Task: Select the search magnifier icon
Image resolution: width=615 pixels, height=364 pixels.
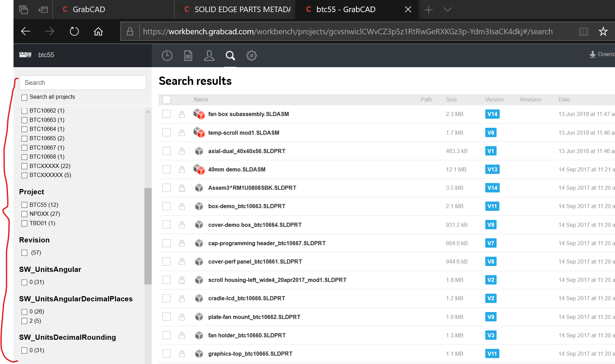Action: (x=230, y=55)
